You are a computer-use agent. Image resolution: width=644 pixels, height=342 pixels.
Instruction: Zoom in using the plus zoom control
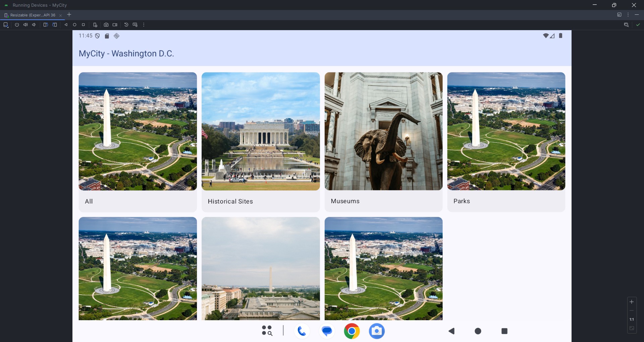click(632, 302)
